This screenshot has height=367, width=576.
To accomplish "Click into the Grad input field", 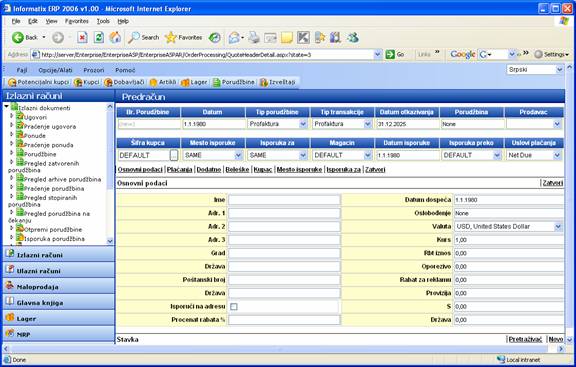I will (284, 253).
